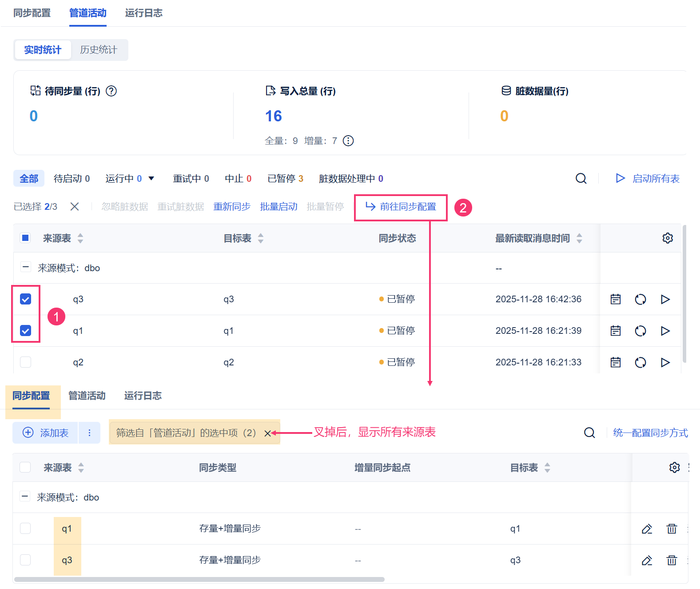Filter by 已暂停 status
The image size is (700, 589).
click(285, 179)
